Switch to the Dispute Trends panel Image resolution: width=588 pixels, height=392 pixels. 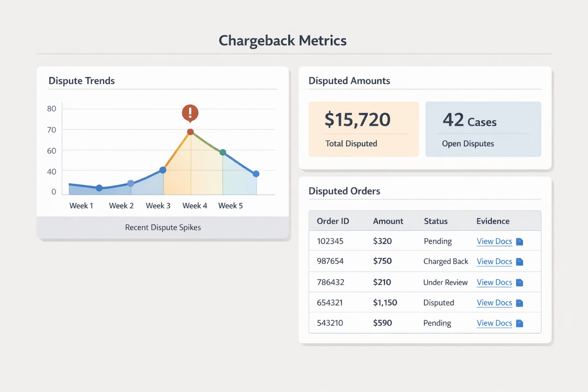click(x=82, y=81)
